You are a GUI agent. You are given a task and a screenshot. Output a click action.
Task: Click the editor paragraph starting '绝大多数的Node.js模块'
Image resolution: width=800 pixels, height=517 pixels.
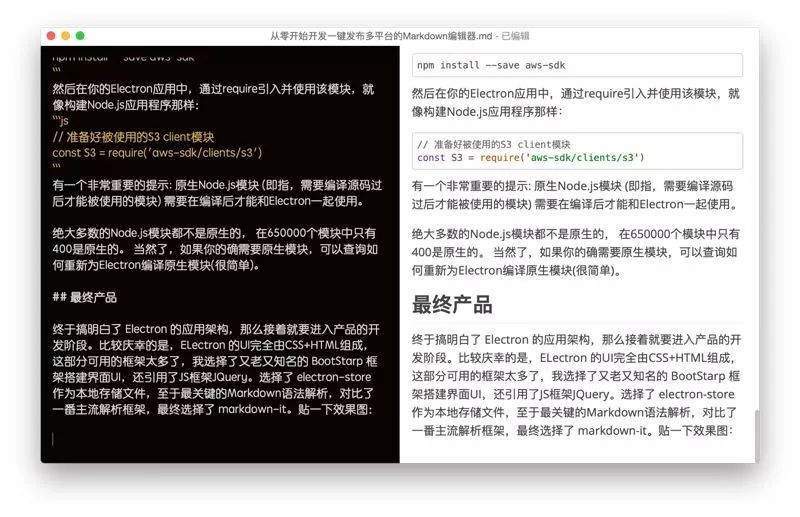pyautogui.click(x=215, y=249)
